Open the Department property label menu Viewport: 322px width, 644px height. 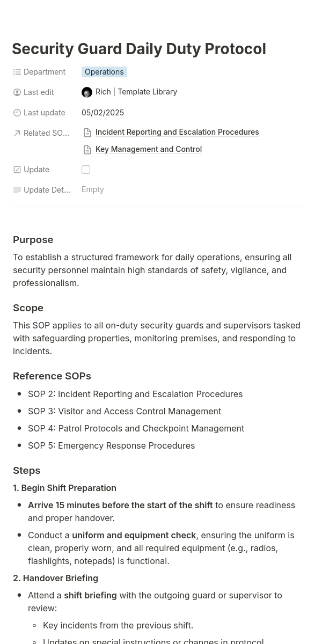pyautogui.click(x=45, y=72)
